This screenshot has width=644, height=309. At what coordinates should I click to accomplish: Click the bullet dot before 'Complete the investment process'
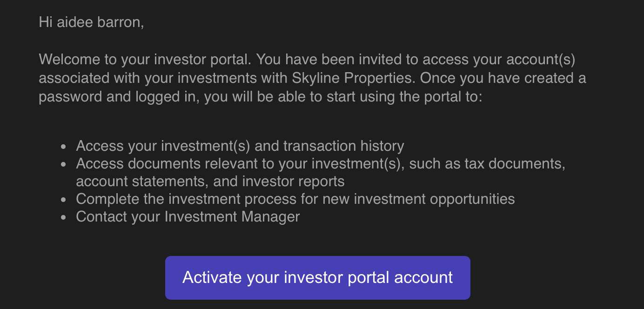pyautogui.click(x=64, y=200)
